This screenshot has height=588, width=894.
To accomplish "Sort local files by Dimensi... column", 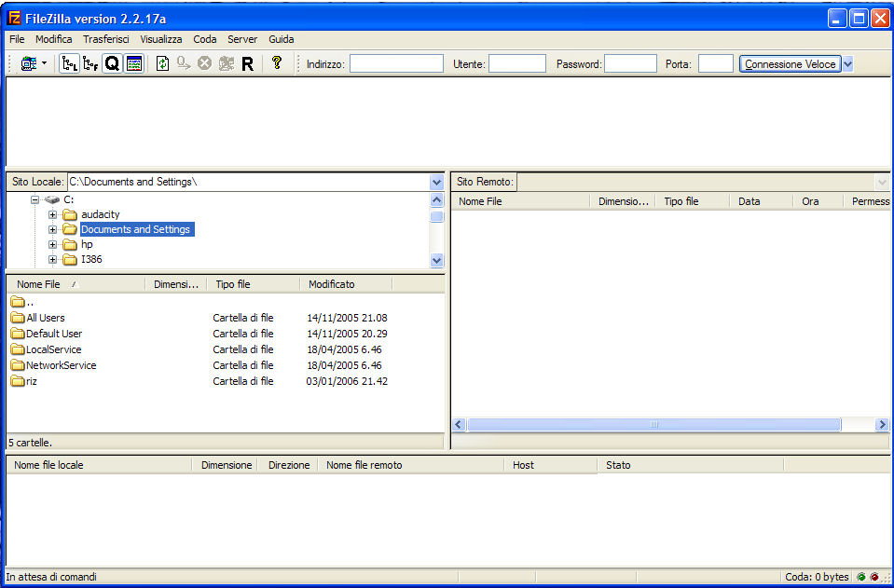I will pos(176,283).
